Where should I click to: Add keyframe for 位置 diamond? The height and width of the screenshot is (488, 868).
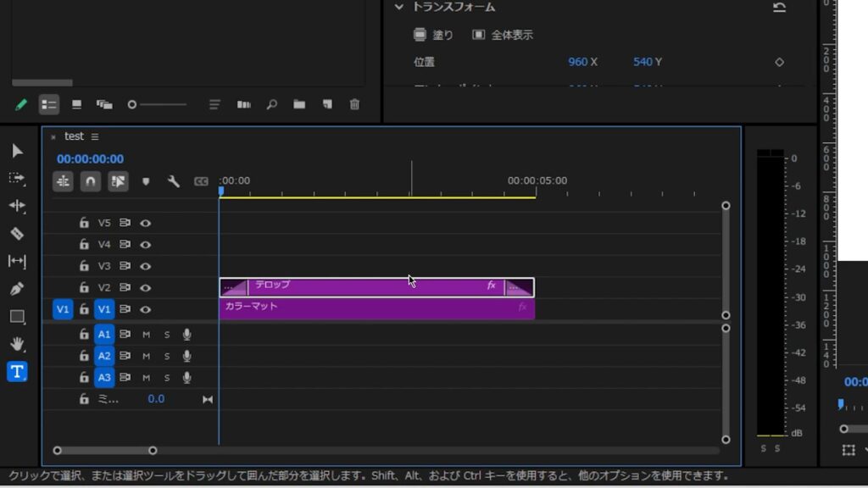(780, 62)
